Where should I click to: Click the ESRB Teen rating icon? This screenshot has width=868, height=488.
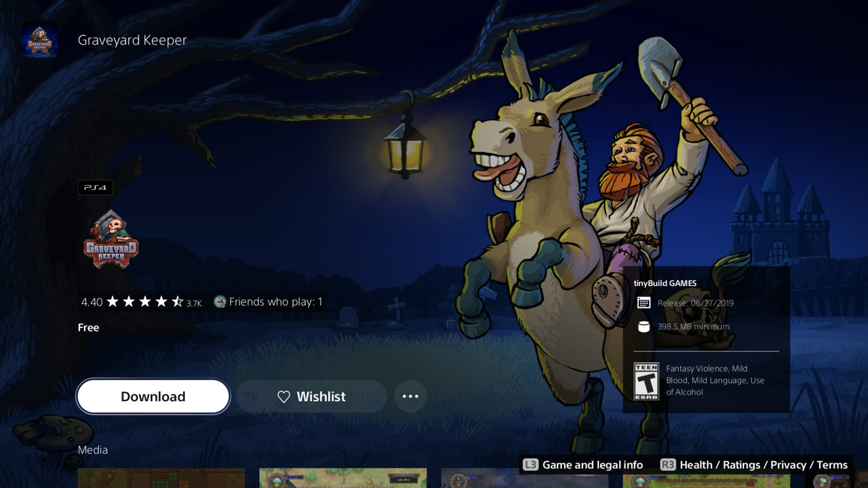pyautogui.click(x=646, y=382)
